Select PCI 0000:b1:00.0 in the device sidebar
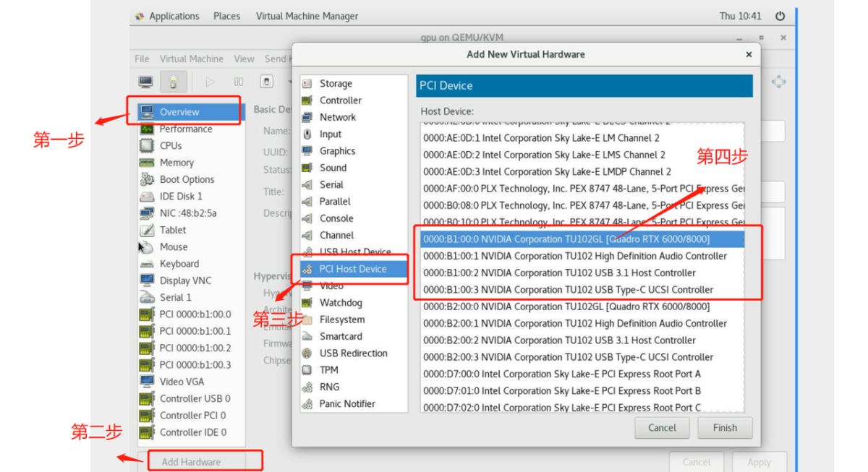868x472 pixels. pyautogui.click(x=195, y=314)
